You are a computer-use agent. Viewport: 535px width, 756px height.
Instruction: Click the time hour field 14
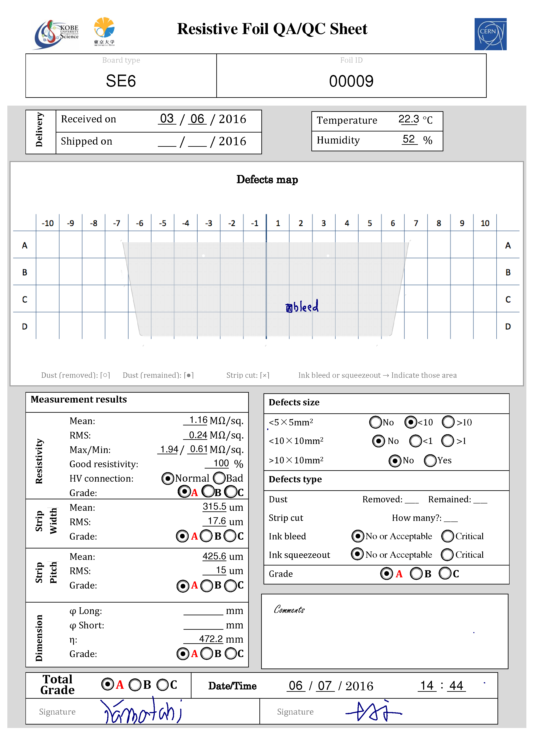point(427,686)
